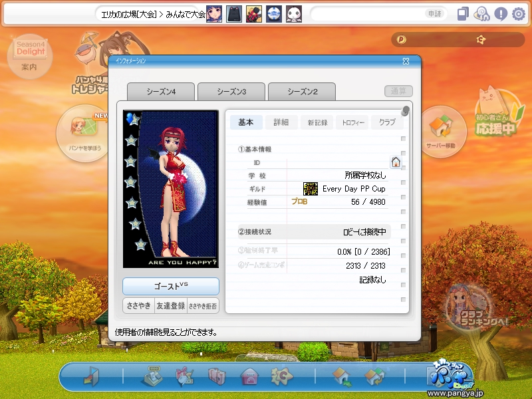Screen dimensions: 532x399
Task: Click the white ghost mascot icon
Action: pyautogui.click(x=294, y=14)
